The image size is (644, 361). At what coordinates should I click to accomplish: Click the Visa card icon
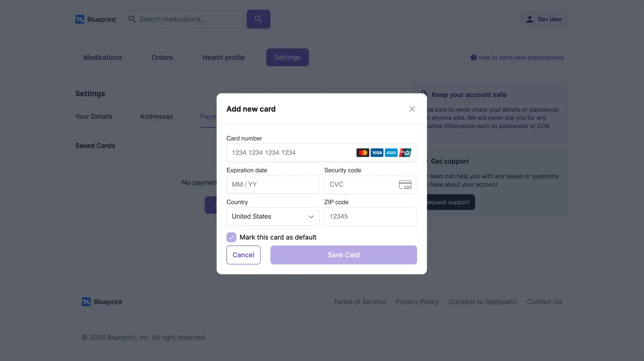click(x=377, y=153)
